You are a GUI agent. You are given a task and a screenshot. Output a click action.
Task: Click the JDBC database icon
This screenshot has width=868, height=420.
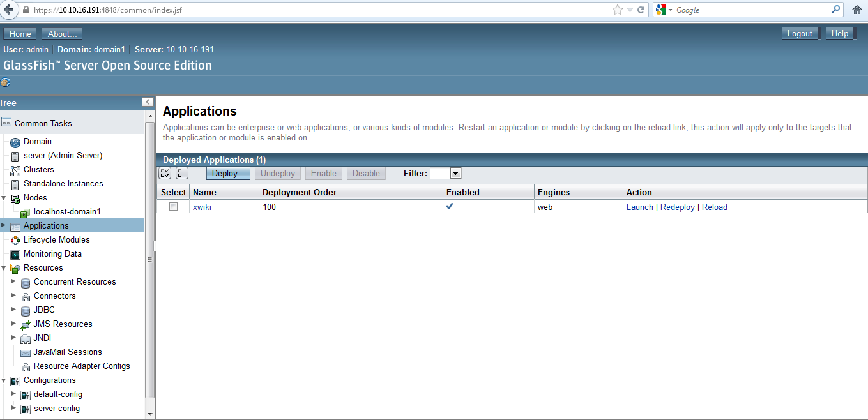coord(26,310)
